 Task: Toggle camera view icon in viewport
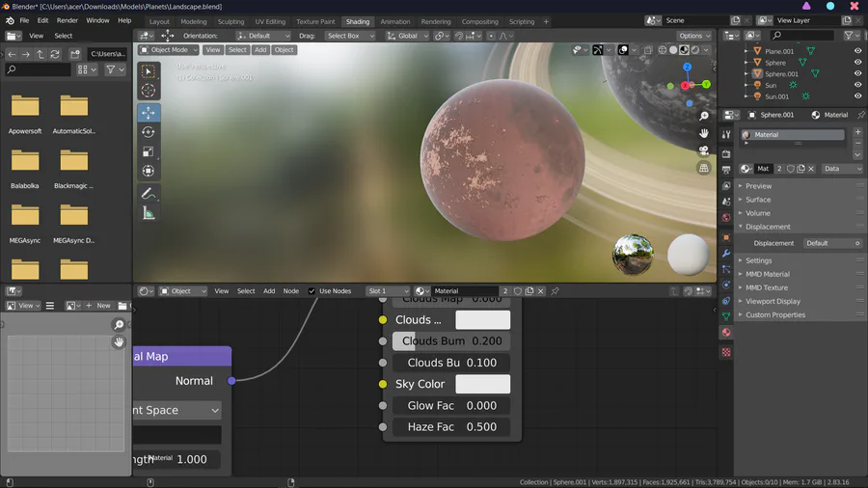[704, 150]
